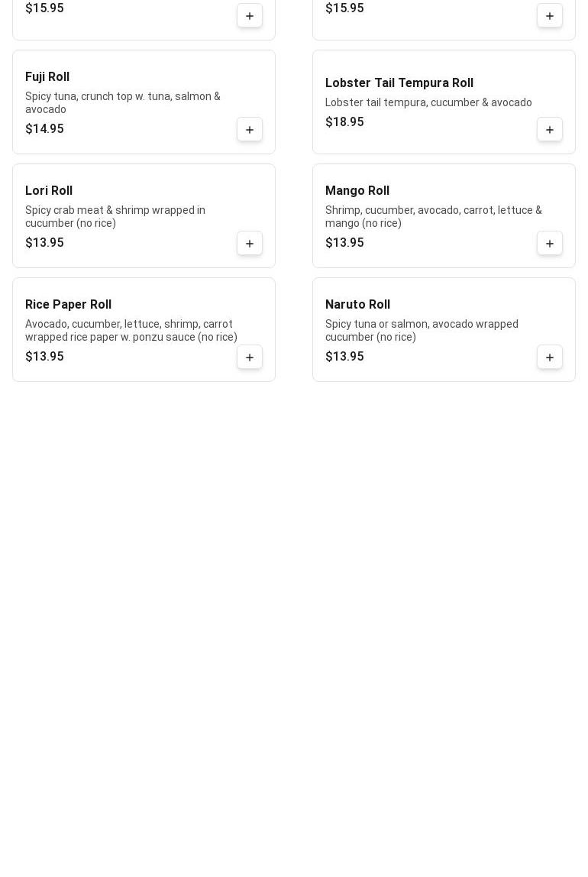588x877 pixels.
Task: Click Lobster Tail Tempura $18.95 price
Action: coord(344,122)
